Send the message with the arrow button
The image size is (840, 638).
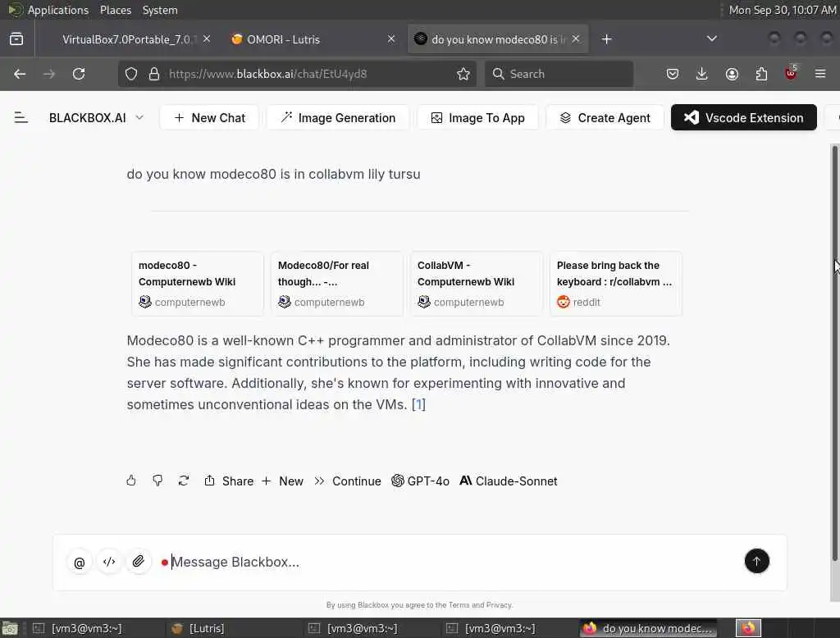(x=756, y=562)
